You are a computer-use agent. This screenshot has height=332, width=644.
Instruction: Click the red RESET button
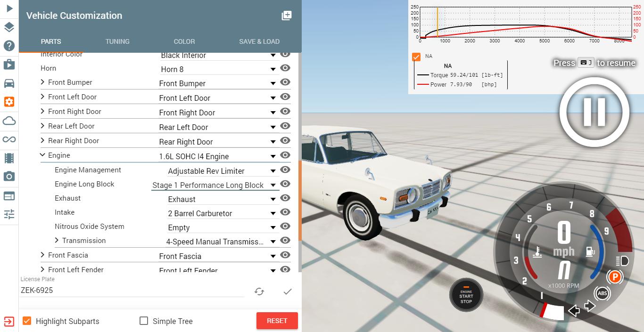click(x=277, y=321)
